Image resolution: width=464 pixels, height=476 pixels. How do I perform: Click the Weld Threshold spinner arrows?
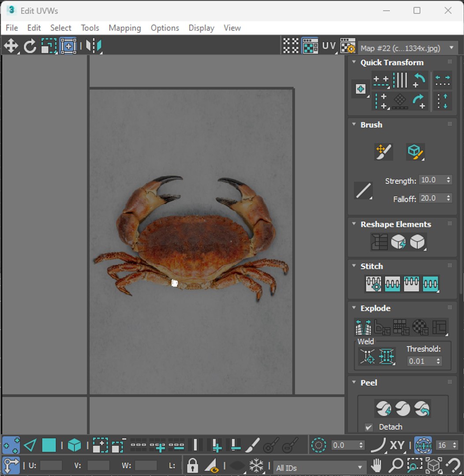coord(438,361)
